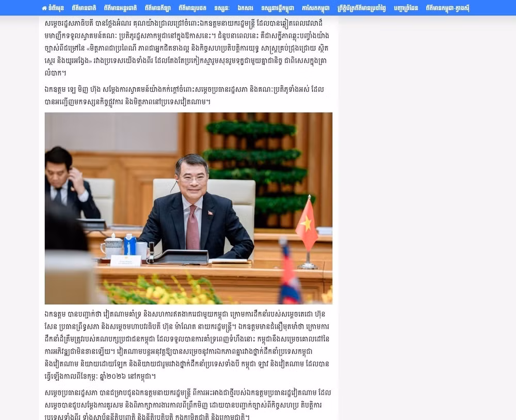Screen dimensions: 516x420
Task: Click the paragraph beginning ឯកឧត្តម បានបញ្ជាក់ថា below photo
Action: coord(187,345)
